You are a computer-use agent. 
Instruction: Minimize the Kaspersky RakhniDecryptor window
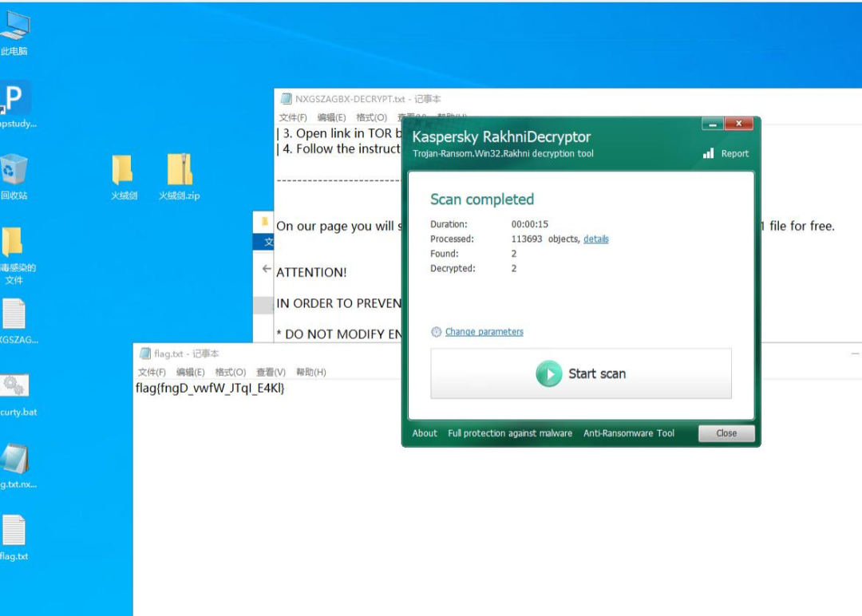click(713, 124)
